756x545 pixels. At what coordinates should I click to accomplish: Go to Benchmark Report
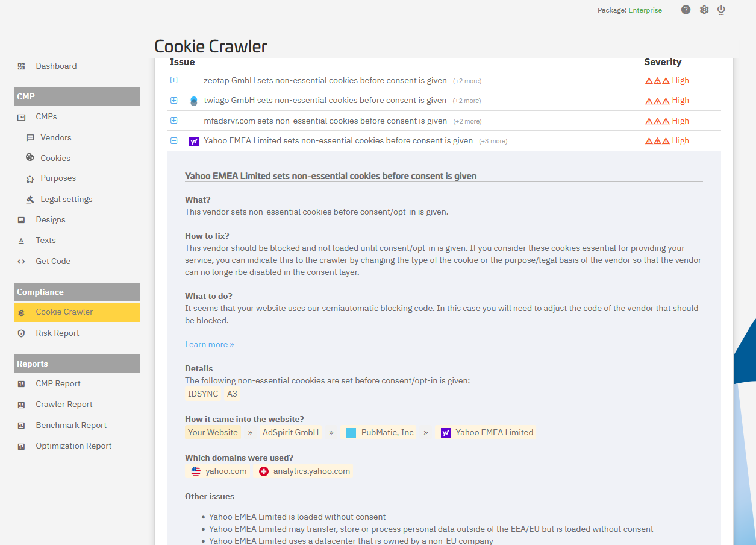point(71,425)
